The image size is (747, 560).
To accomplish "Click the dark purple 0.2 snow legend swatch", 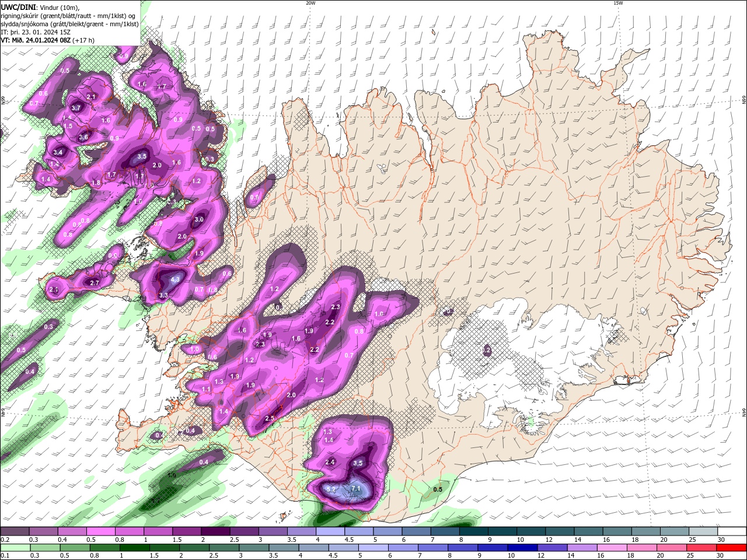I will 15,531.
